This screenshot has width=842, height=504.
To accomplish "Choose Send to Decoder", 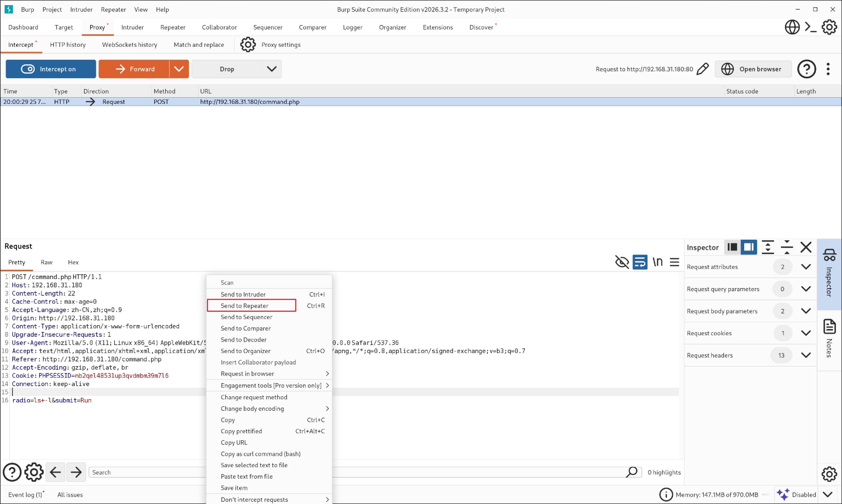I will coord(269,340).
